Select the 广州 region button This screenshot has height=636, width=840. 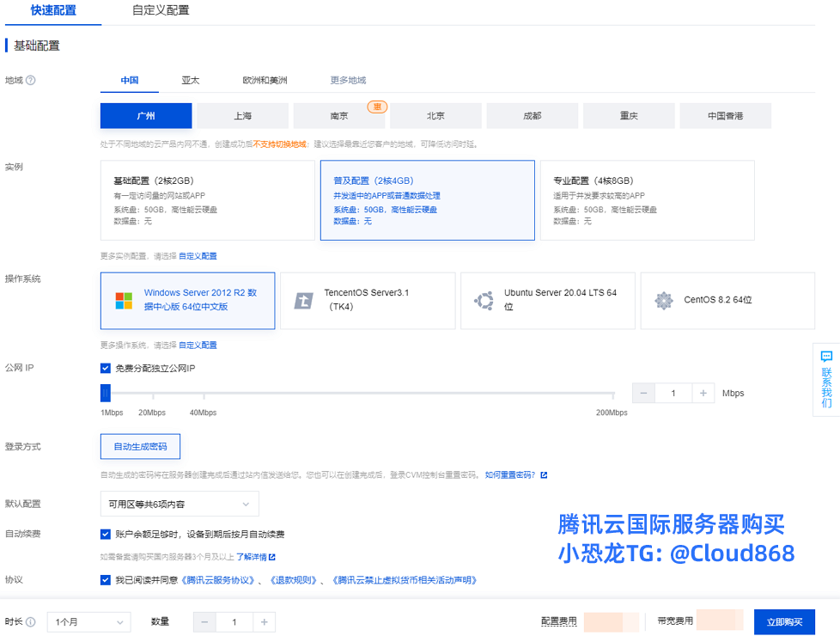tap(146, 116)
